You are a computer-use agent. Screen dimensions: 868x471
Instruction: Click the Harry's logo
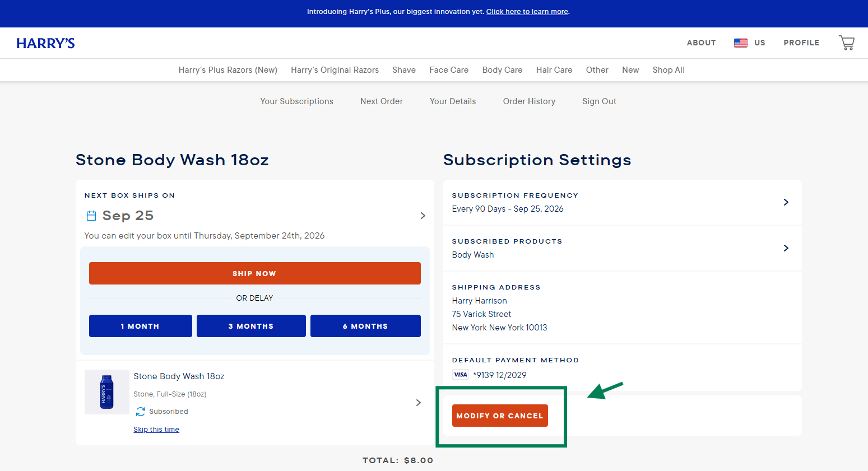coord(45,43)
